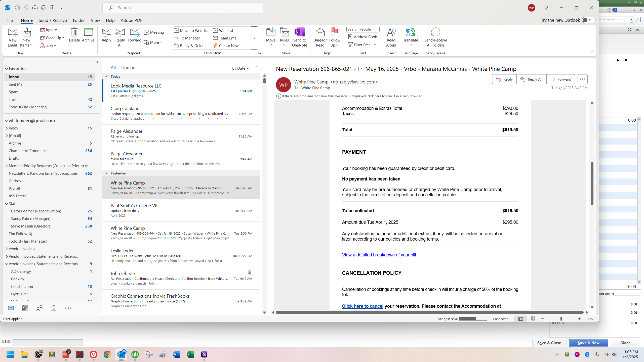Switch to Reading view in status bar
This screenshot has height=362, width=644.
[x=533, y=319]
